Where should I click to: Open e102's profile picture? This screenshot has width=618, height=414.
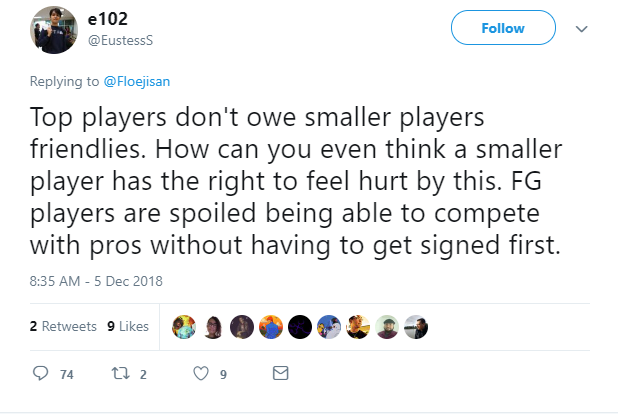coord(54,30)
